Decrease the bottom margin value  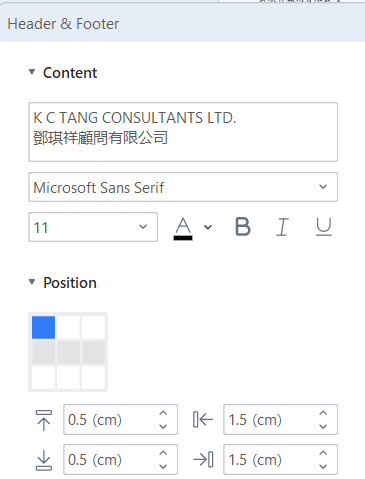[x=163, y=466]
